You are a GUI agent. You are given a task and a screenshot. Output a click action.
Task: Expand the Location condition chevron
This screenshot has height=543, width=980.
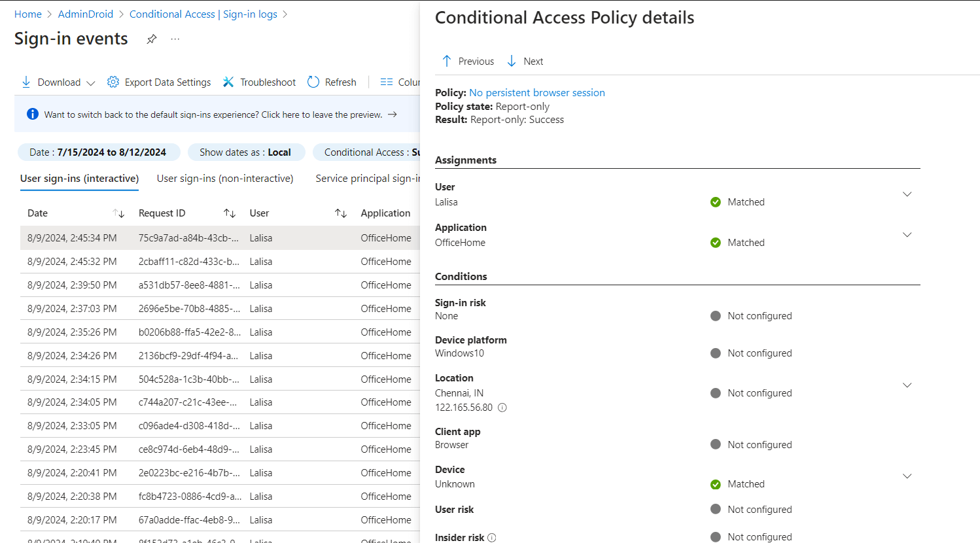tap(907, 385)
